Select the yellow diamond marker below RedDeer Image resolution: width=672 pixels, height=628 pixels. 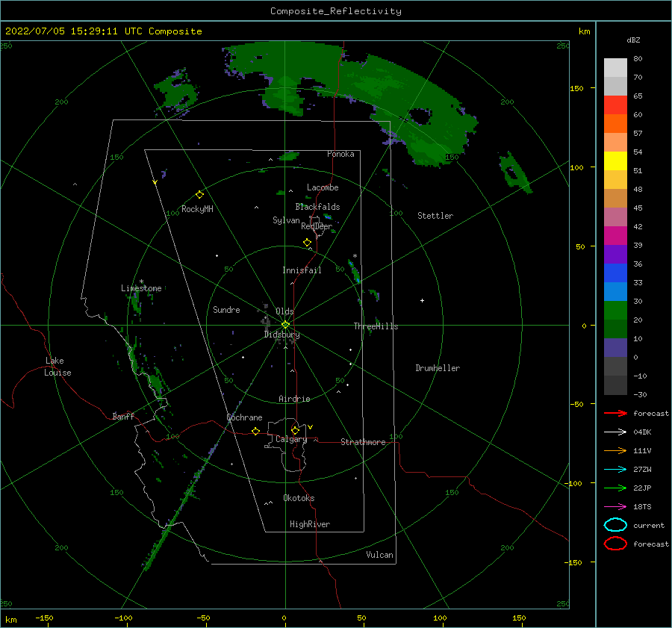tap(307, 243)
